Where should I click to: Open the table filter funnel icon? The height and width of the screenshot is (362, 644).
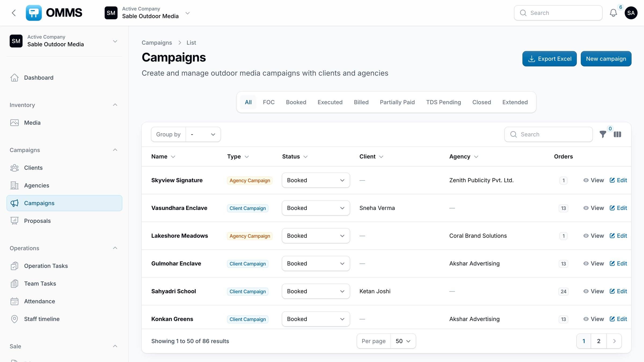click(603, 134)
